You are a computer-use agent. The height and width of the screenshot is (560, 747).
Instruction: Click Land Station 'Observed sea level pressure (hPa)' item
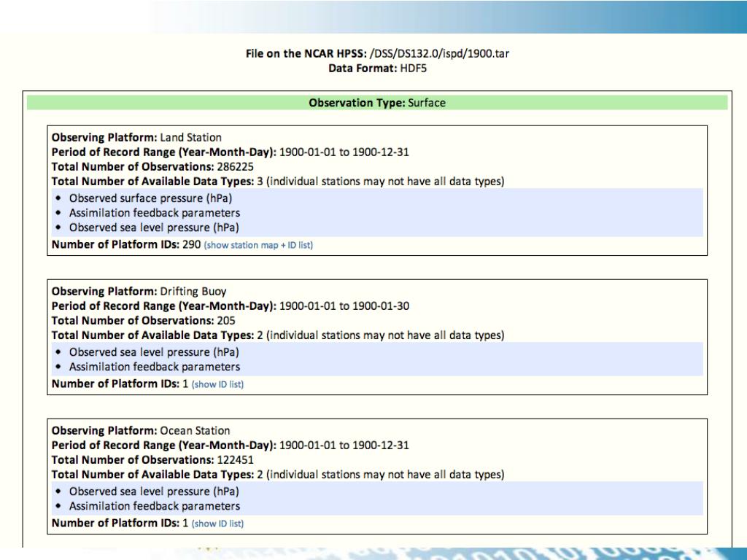tap(154, 227)
